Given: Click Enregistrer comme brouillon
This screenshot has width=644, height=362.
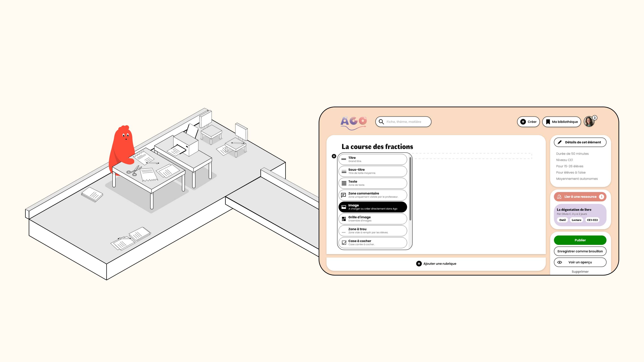Looking at the screenshot, I should pos(580,251).
